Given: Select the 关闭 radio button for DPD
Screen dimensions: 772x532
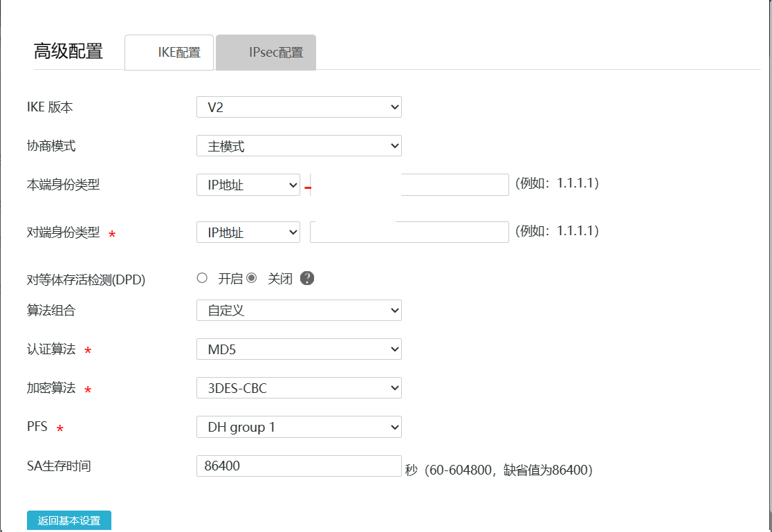Looking at the screenshot, I should click(x=252, y=278).
